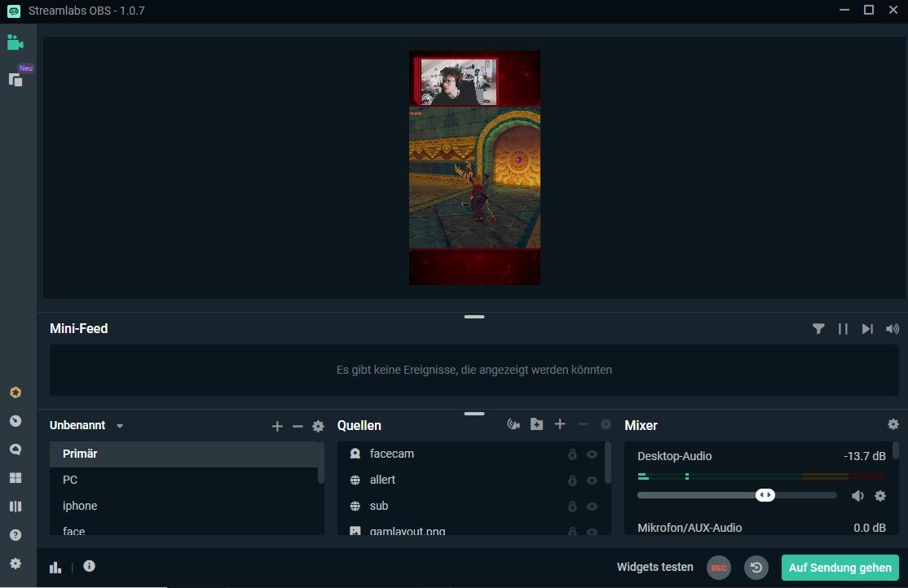
Task: Lock the sub source
Action: [572, 507]
